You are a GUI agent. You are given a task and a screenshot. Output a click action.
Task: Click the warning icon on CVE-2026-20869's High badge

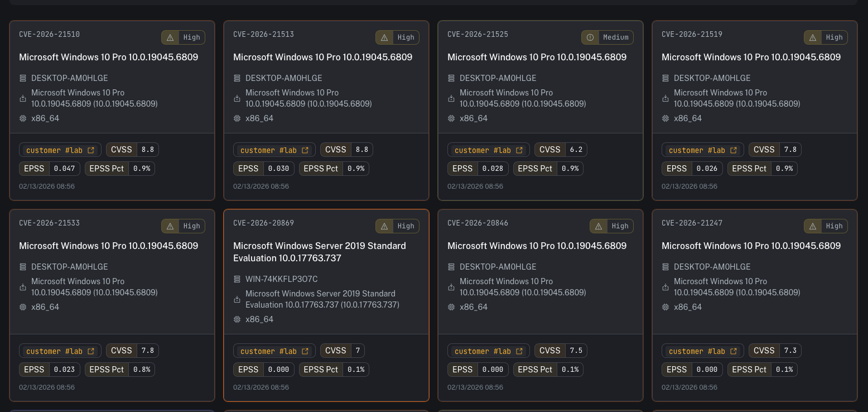[384, 226]
